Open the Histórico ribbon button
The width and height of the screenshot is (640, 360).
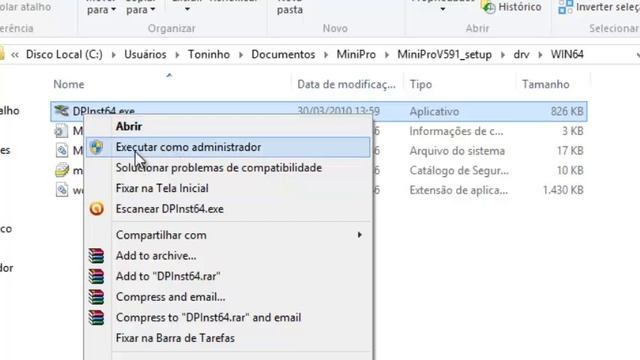pos(512,7)
